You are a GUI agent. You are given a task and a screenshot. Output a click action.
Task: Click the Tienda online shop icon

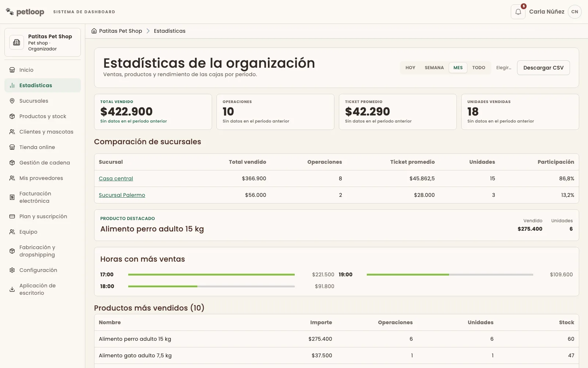(x=12, y=147)
